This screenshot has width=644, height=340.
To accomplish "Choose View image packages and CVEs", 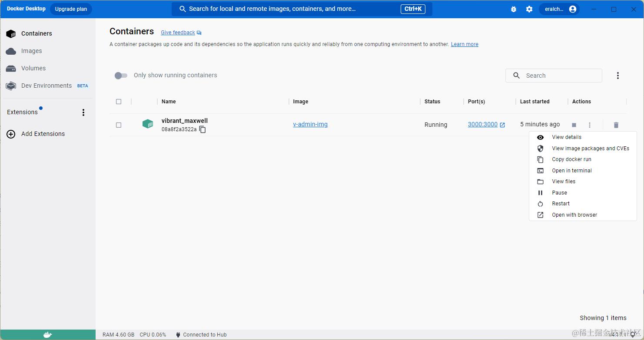I will tap(583, 149).
